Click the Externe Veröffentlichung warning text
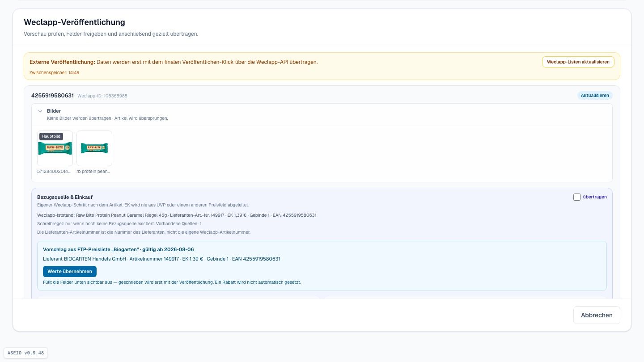This screenshot has width=644, height=362. tap(174, 62)
